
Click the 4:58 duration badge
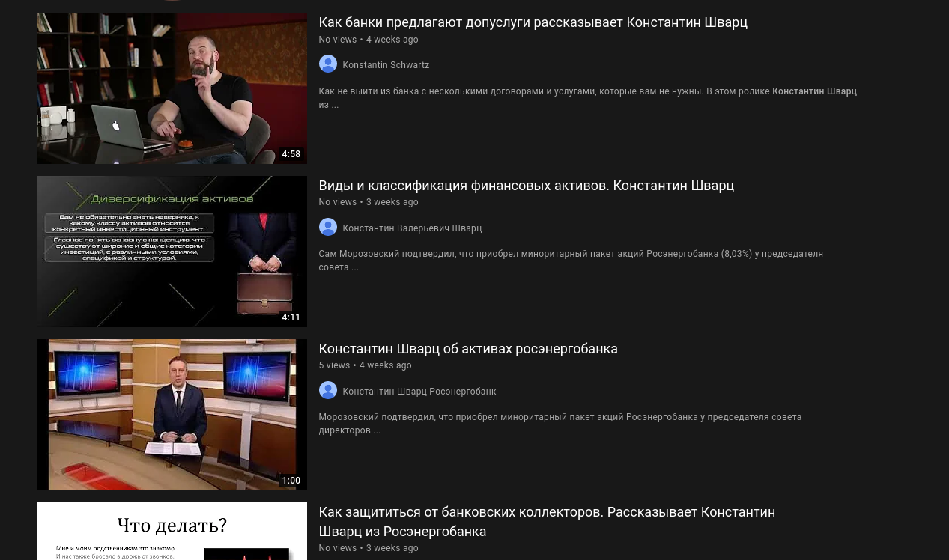291,154
